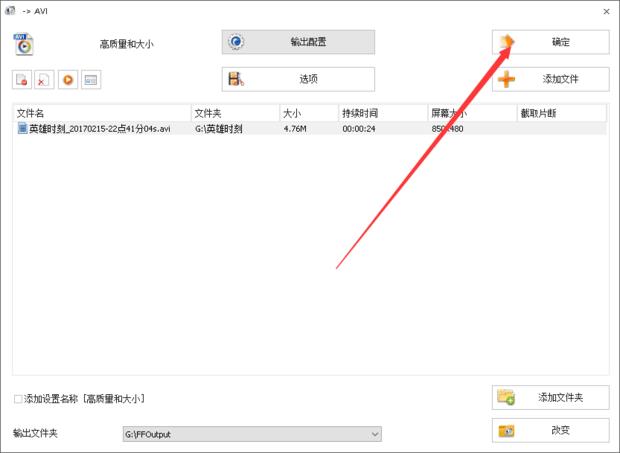The image size is (620, 453).
Task: Click the orange play preview icon
Action: click(67, 79)
